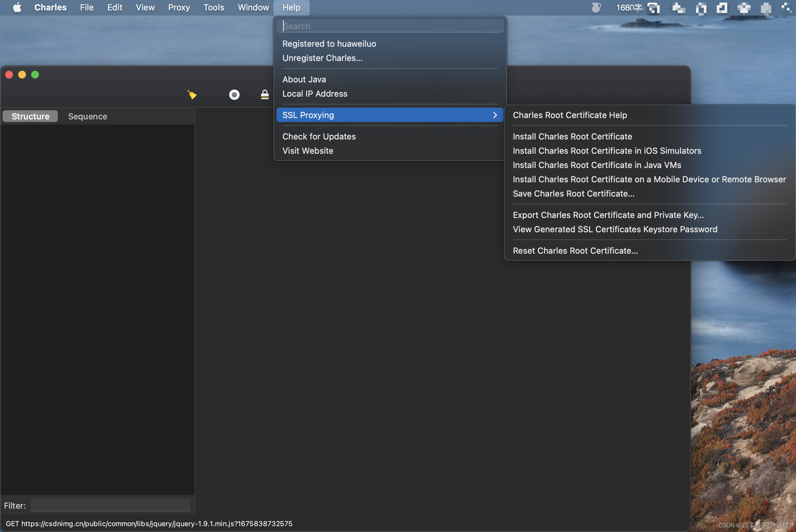The width and height of the screenshot is (796, 532).
Task: Open the Tools menu
Action: click(214, 7)
